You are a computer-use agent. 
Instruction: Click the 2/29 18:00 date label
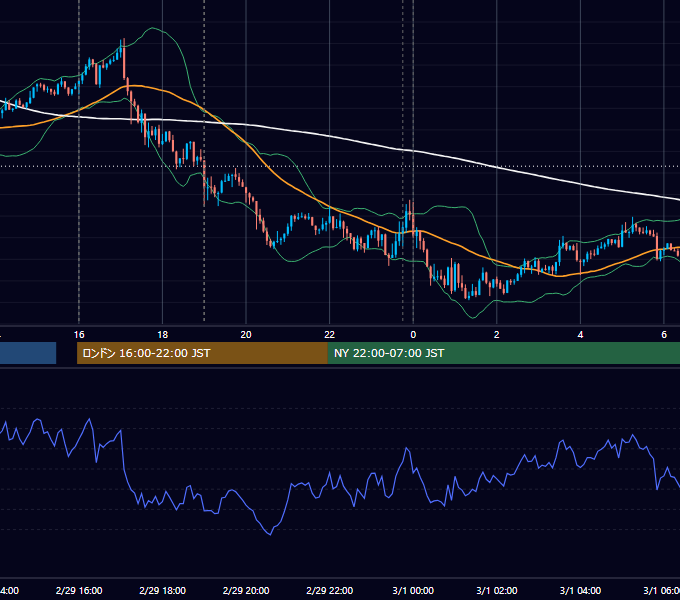coord(163,590)
